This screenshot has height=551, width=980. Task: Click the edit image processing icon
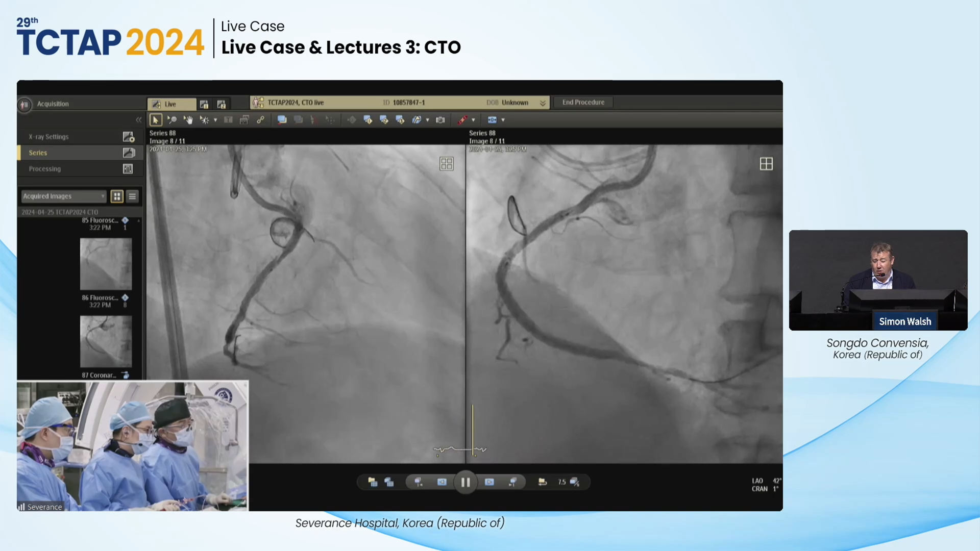coord(416,120)
